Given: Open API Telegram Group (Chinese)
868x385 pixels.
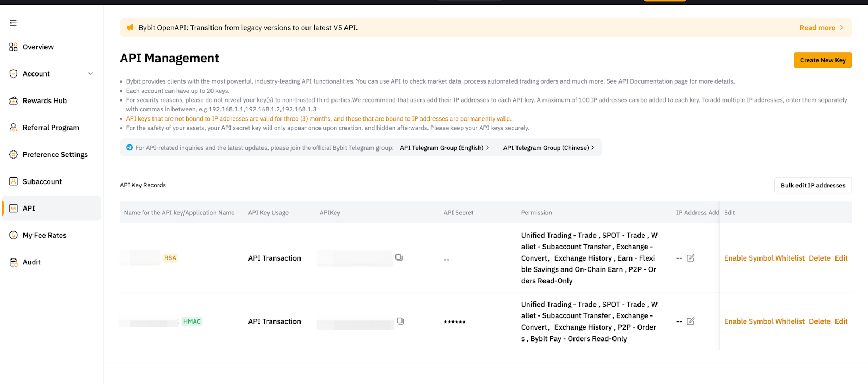Looking at the screenshot, I should (x=548, y=148).
